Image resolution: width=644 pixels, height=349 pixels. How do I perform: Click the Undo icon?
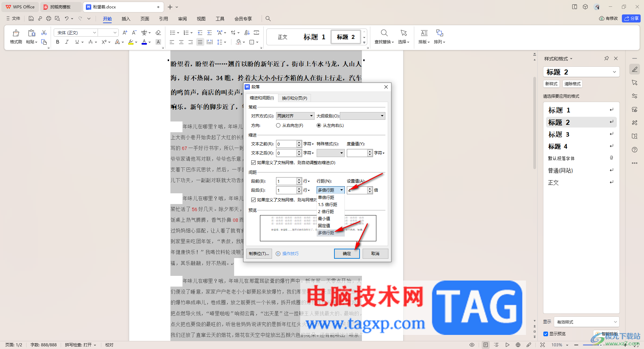[x=67, y=18]
